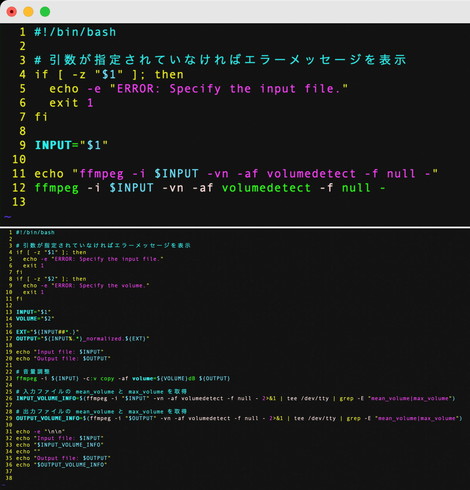Click the green maximize window button
This screenshot has width=470, height=490.
click(x=45, y=12)
